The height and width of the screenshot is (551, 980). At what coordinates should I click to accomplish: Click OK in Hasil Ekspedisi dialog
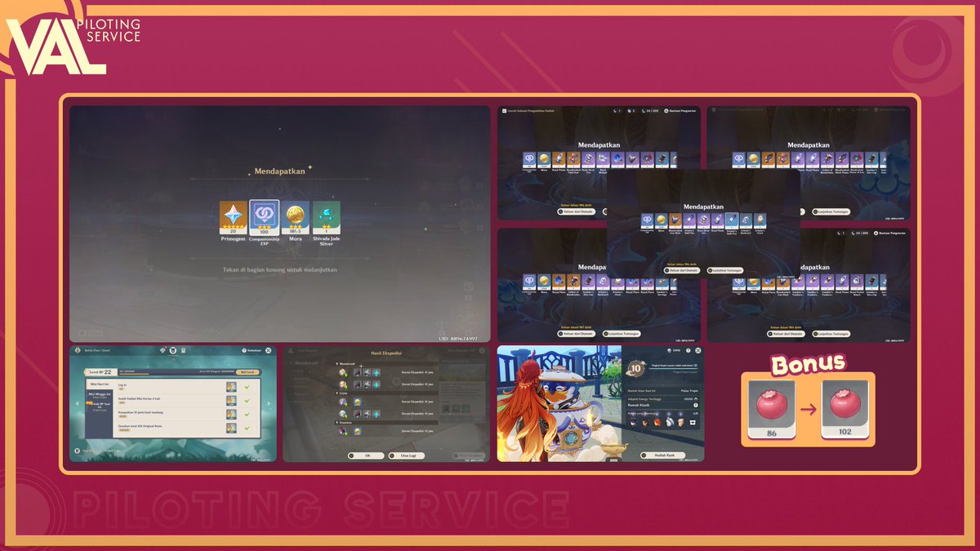(x=366, y=455)
